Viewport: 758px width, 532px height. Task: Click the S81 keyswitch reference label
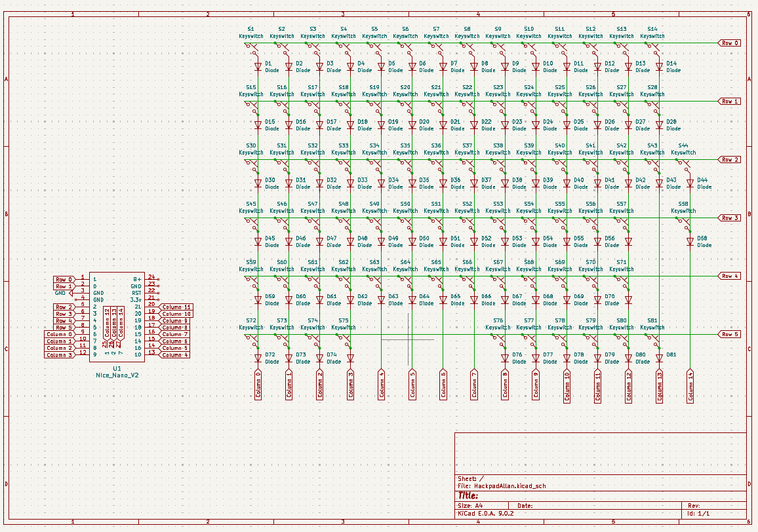652,320
